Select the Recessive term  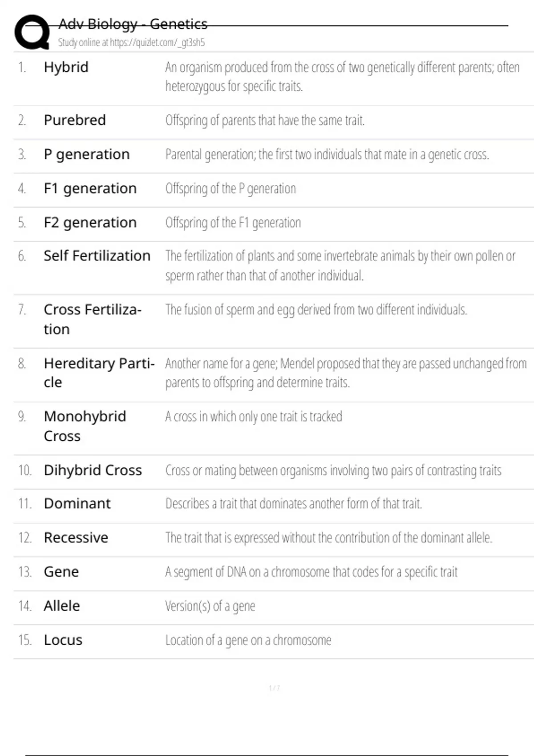click(x=76, y=538)
